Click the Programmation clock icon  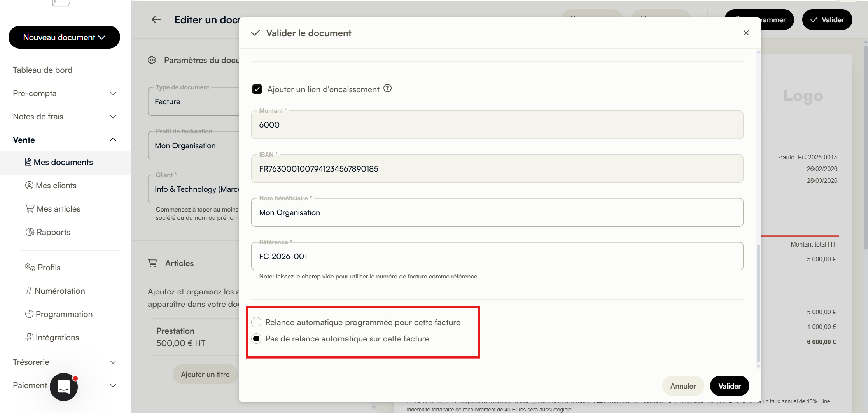(x=29, y=314)
